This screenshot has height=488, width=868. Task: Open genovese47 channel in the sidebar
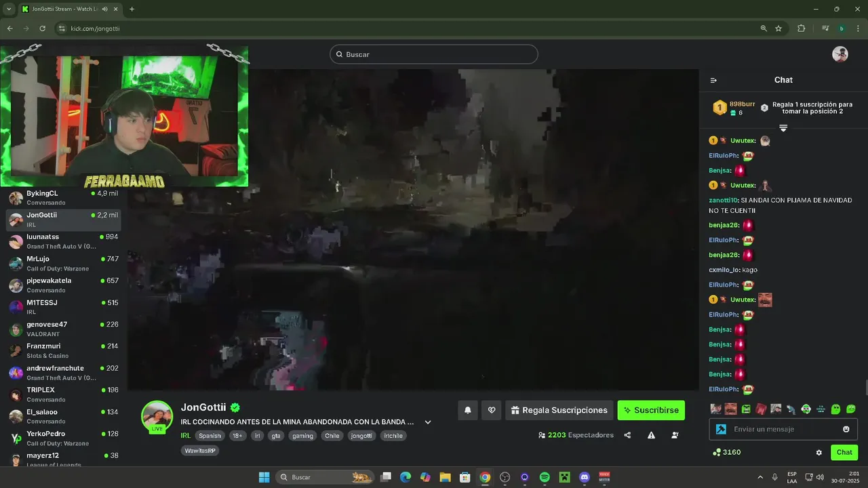(x=64, y=329)
